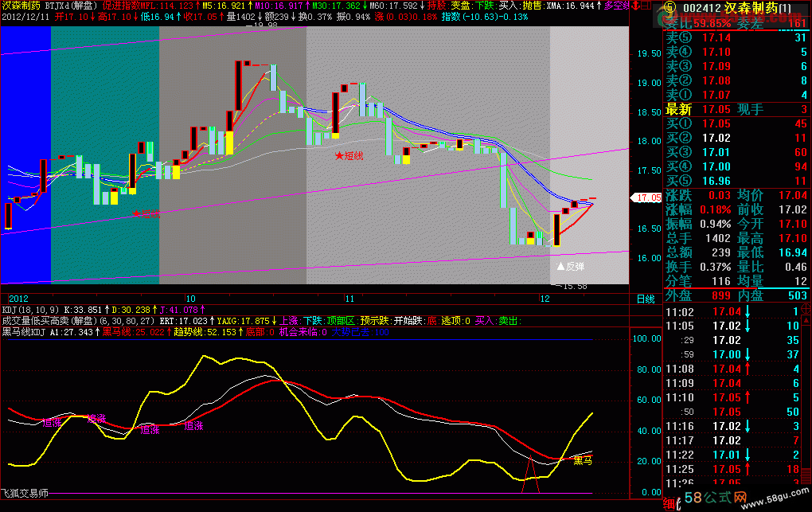The width and height of the screenshot is (812, 512).
Task: Click the 2012 label on the date axis
Action: 18,299
